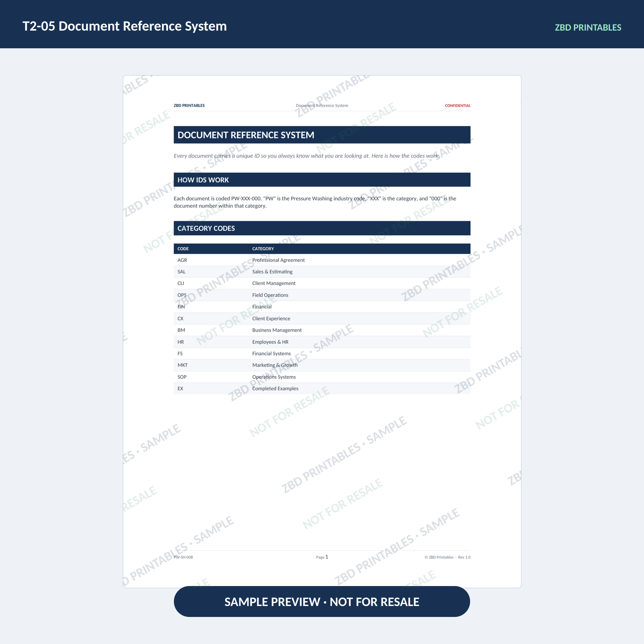644x644 pixels.
Task: Click the paragraph explaining PW-XXX-000 coding
Action: 315,202
